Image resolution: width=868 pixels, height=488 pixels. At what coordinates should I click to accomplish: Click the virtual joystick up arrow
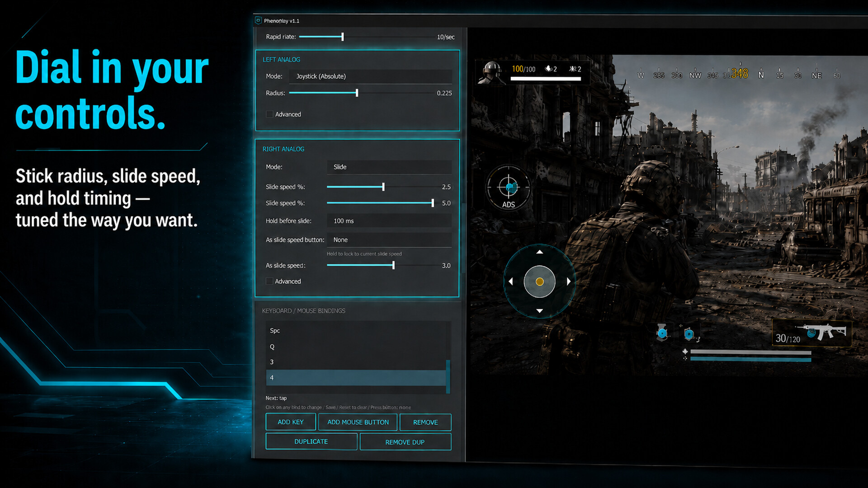[x=540, y=252]
